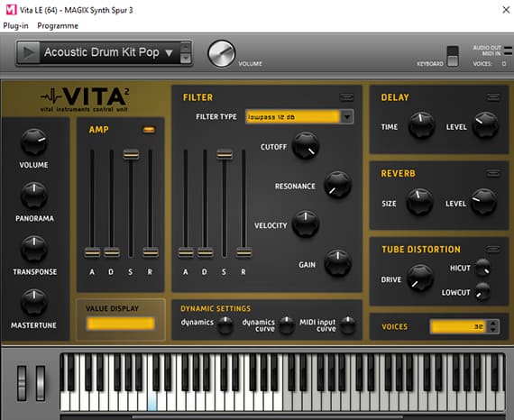Click the Reverb Size knob

pyautogui.click(x=419, y=202)
